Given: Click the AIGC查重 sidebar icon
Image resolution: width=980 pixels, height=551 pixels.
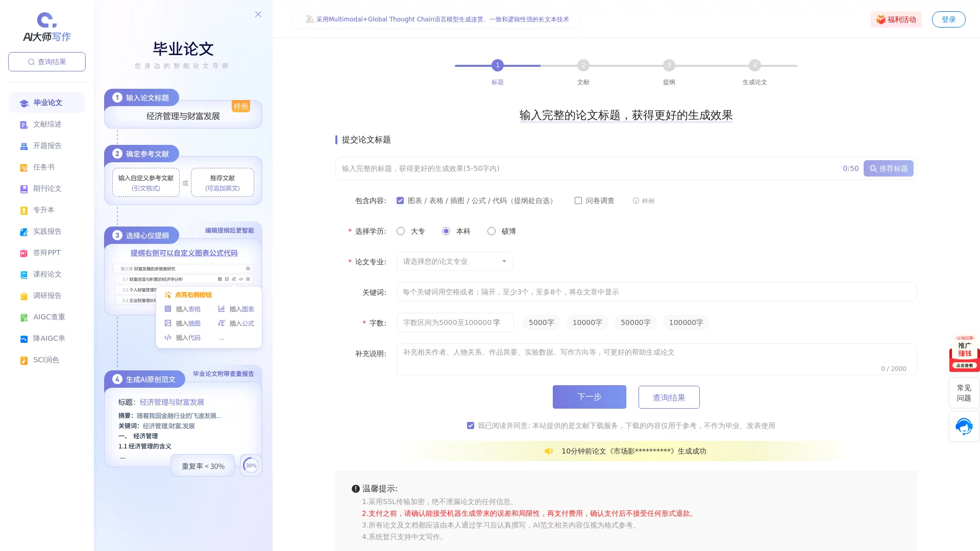Looking at the screenshot, I should point(23,318).
